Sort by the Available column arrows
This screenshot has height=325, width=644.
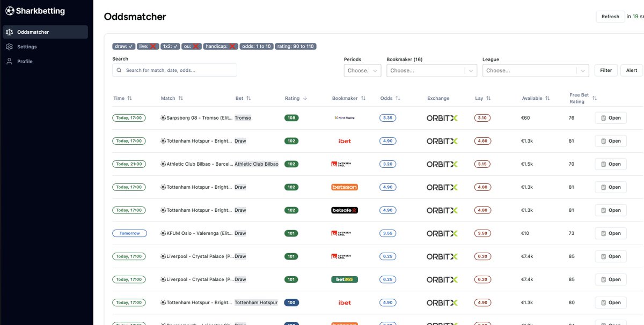pos(547,98)
